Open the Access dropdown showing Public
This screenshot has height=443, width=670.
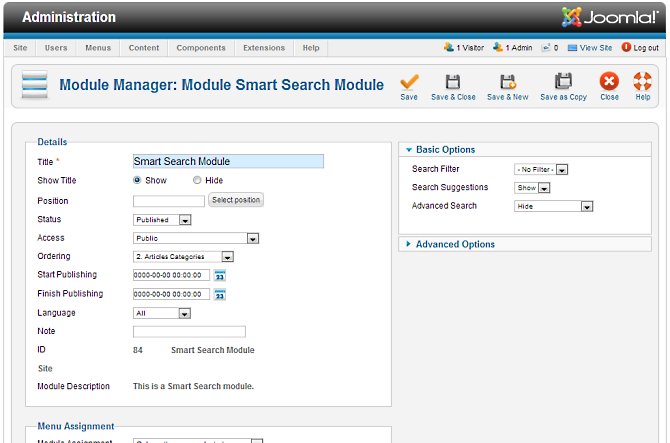point(196,238)
